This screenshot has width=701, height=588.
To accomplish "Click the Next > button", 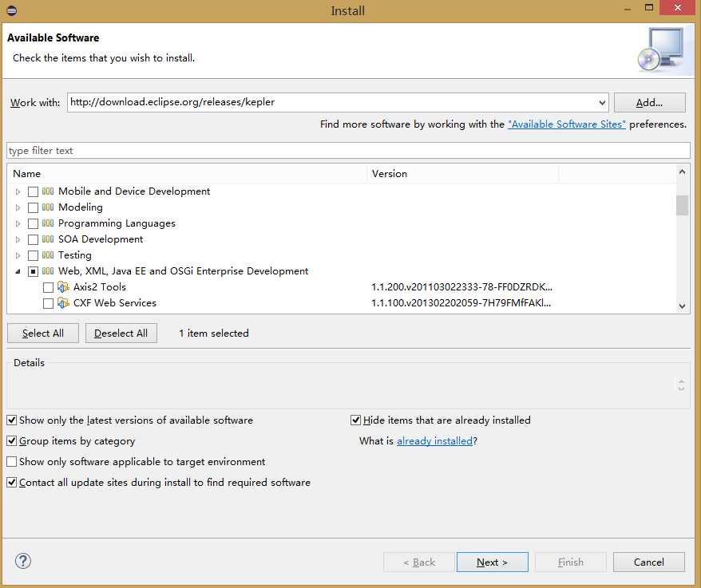I will point(493,562).
